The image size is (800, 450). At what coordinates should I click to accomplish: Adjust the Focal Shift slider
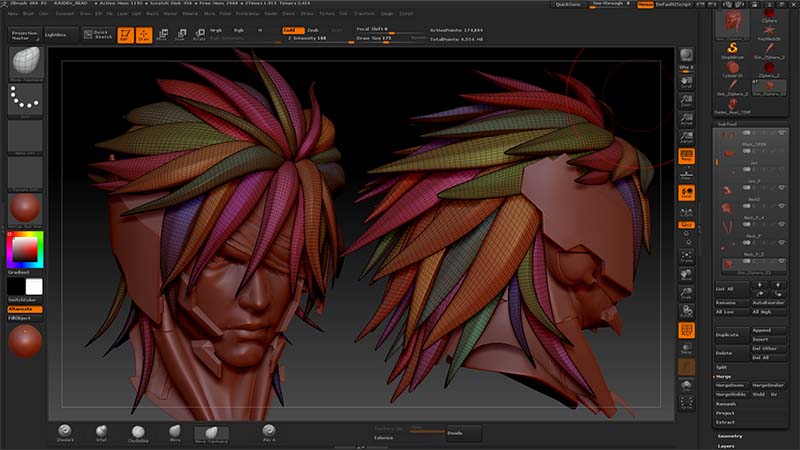tap(390, 30)
